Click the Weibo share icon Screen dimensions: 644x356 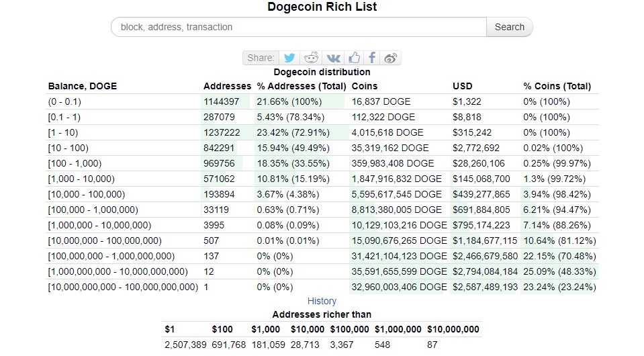click(392, 58)
